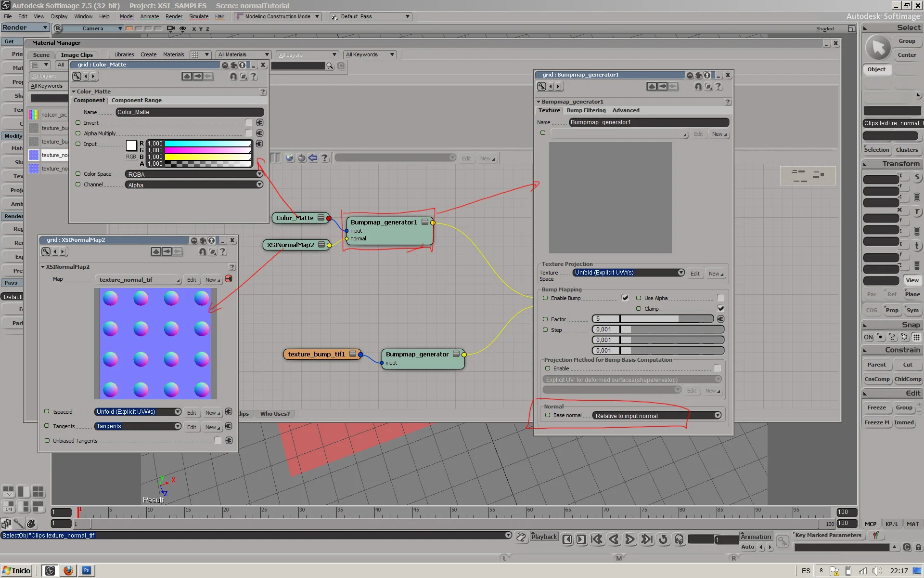
Task: Click the Select arrow tool icon
Action: coord(878,48)
